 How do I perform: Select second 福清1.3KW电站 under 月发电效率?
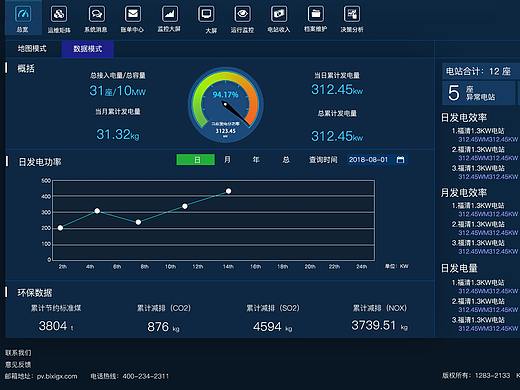[478, 224]
